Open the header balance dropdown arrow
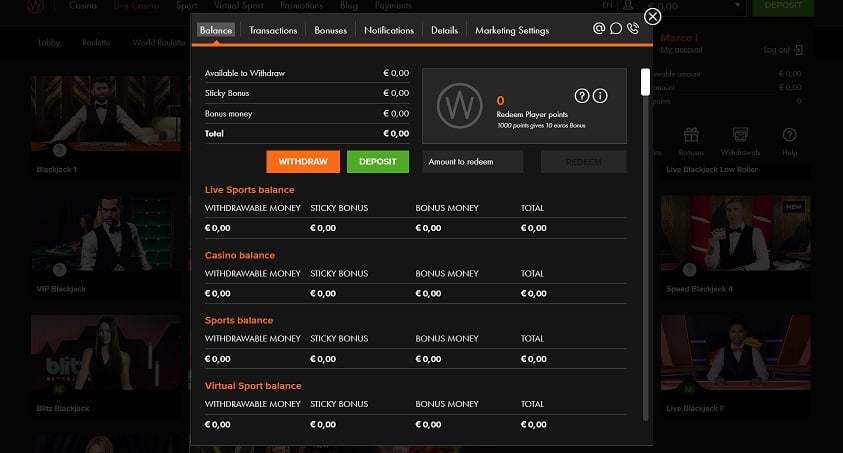This screenshot has height=453, width=843. click(x=738, y=5)
